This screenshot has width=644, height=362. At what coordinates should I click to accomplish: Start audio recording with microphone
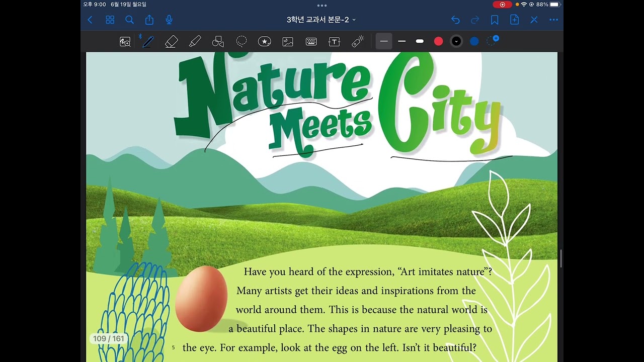169,20
